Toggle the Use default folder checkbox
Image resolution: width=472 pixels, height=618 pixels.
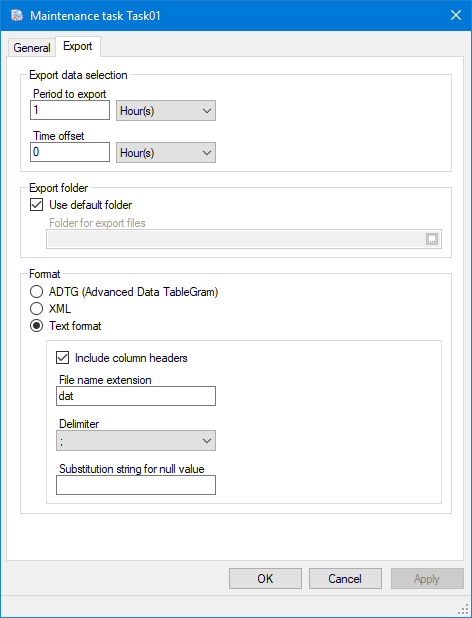click(37, 205)
